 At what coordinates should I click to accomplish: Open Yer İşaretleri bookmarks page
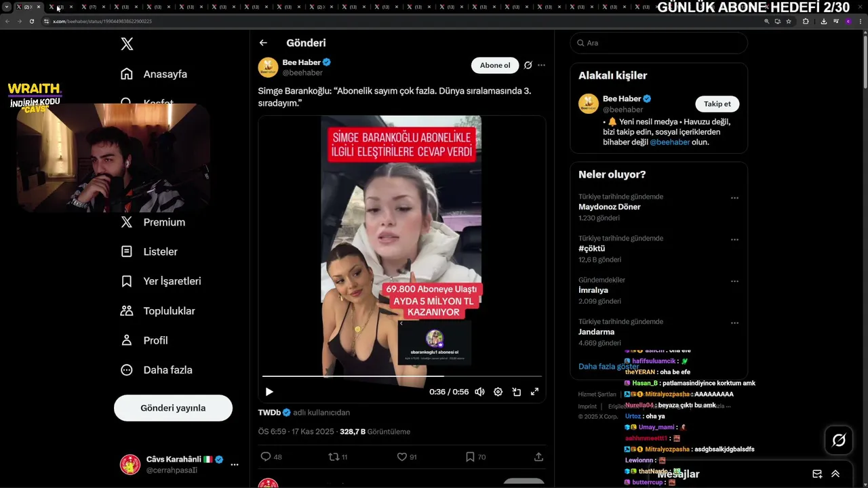pyautogui.click(x=161, y=281)
